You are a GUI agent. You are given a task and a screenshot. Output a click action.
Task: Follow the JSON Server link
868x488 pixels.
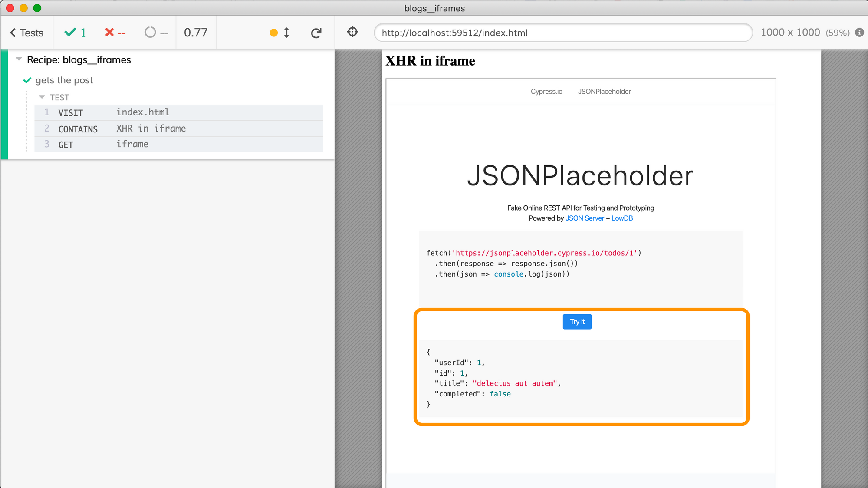click(x=585, y=218)
